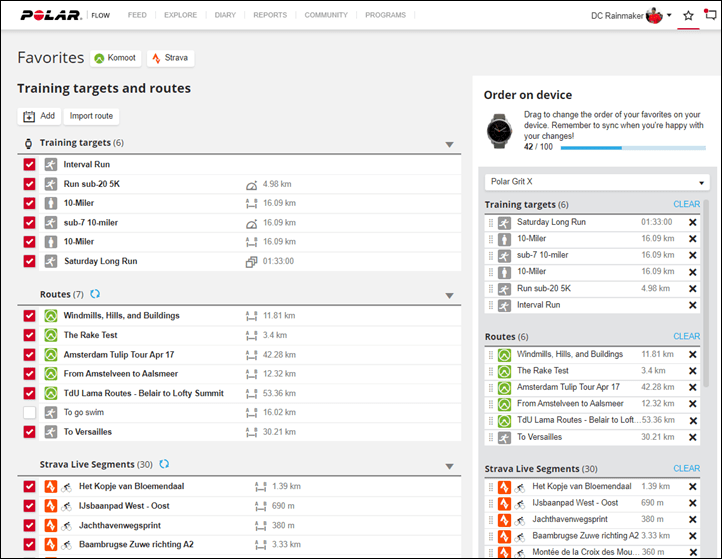Click running icon beside To Versailles in left list

51,432
